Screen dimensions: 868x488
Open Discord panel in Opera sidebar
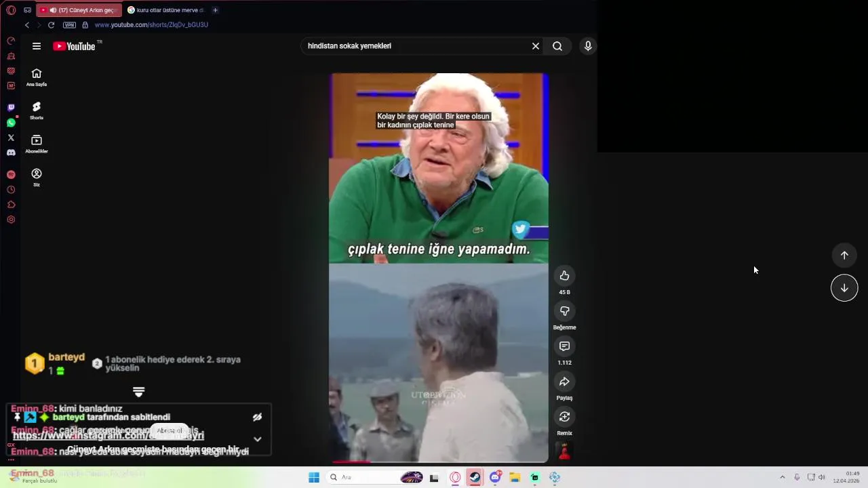11,152
